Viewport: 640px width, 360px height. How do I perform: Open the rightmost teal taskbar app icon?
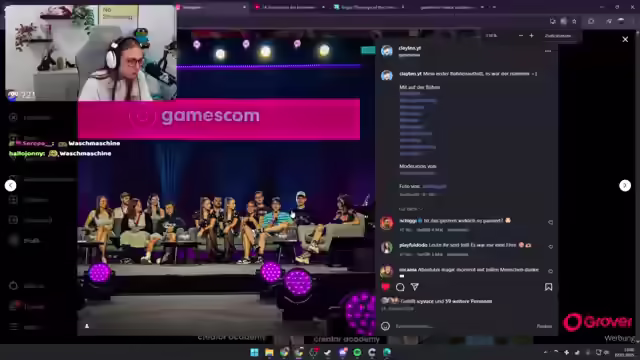387,352
